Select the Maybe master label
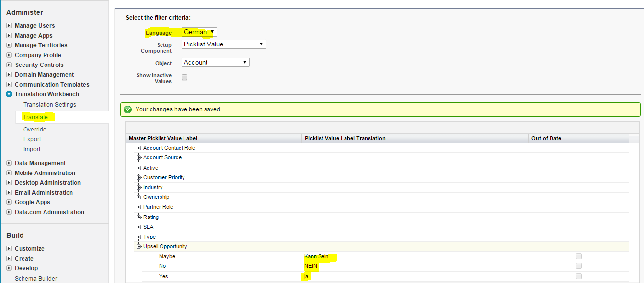The image size is (644, 283). pyautogui.click(x=167, y=257)
